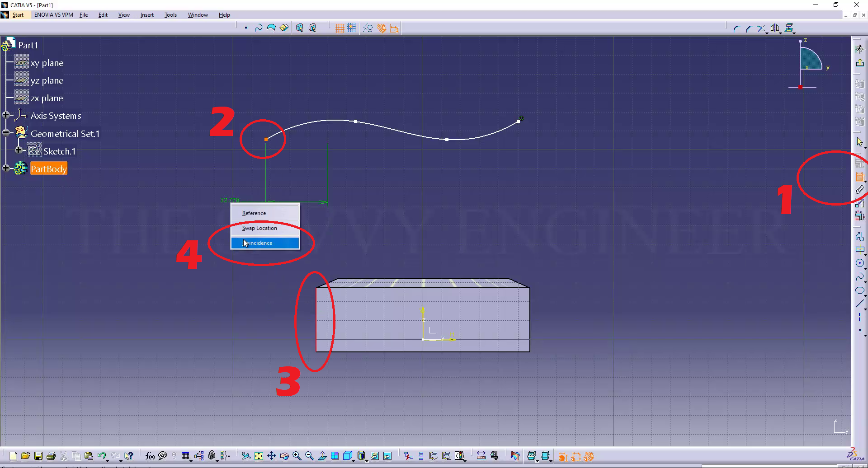
Task: Toggle Construction/Standard Element mode
Action: 368,28
